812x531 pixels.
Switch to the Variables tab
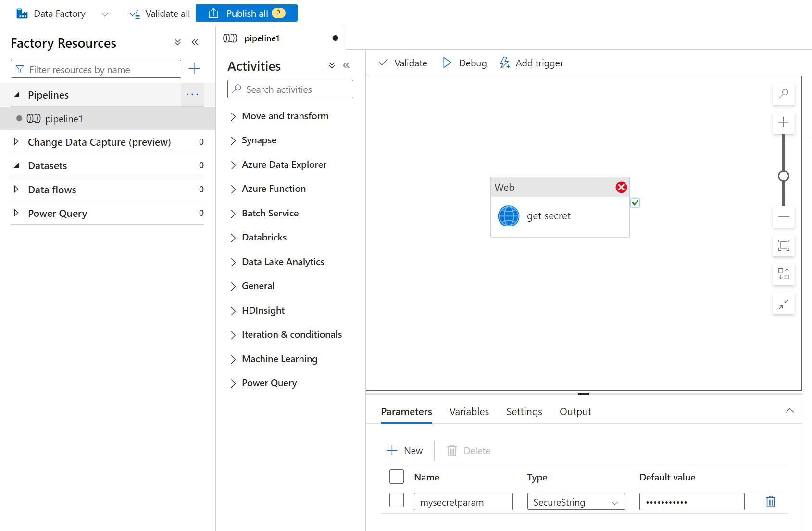469,412
